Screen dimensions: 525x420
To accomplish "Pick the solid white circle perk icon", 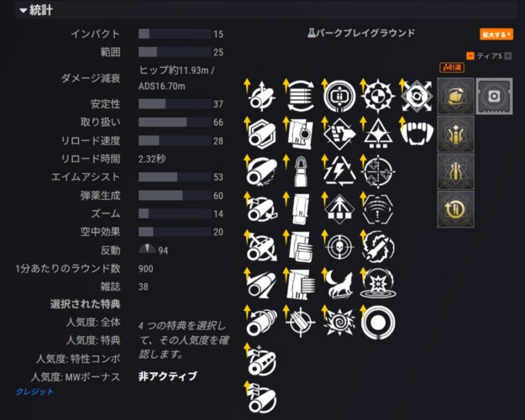I will pos(378,323).
